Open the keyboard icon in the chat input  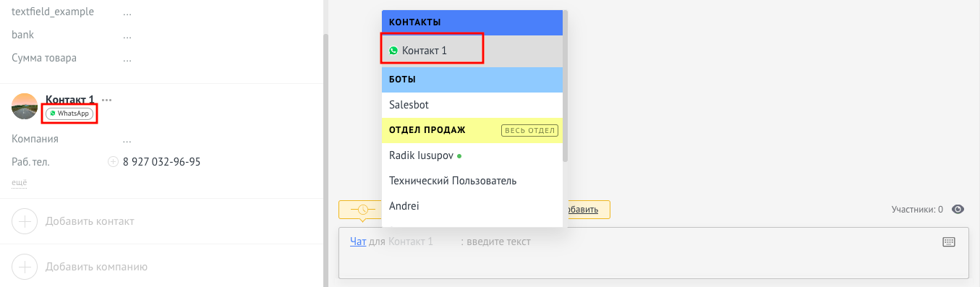coord(950,241)
